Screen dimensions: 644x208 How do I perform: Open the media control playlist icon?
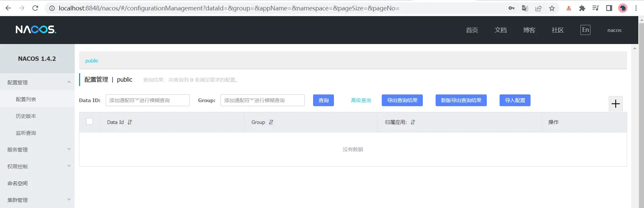[x=596, y=8]
